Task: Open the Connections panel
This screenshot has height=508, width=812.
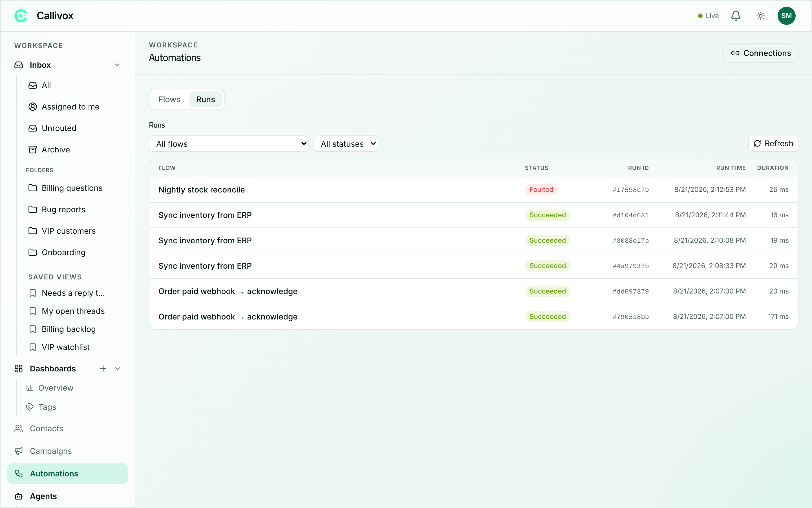Action: (761, 53)
